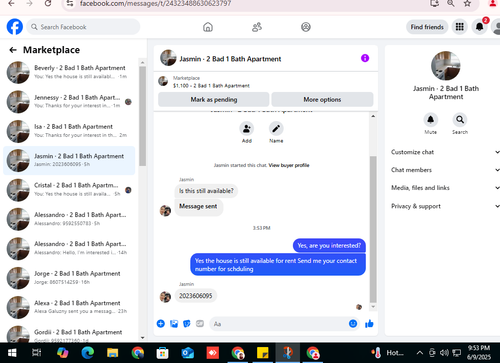Screen dimensions: 500x363
Task: Open Gordii conversation in the list
Action: tap(69, 333)
